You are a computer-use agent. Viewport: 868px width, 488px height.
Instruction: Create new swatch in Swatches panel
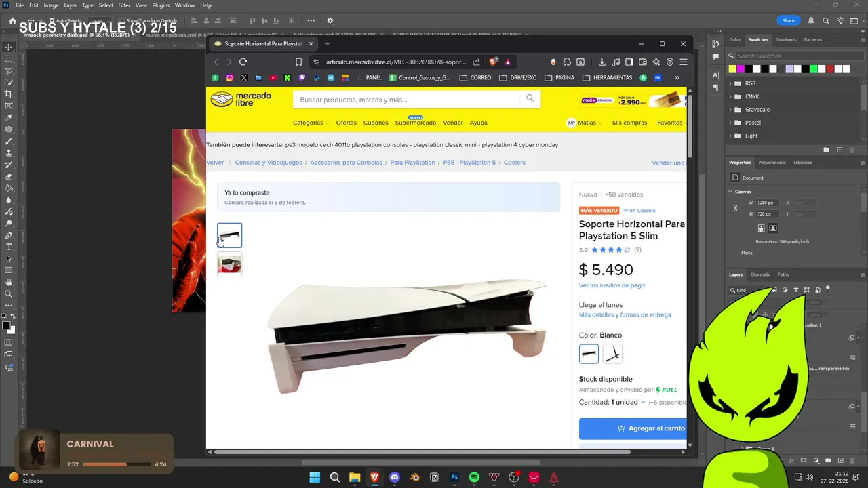click(x=840, y=150)
